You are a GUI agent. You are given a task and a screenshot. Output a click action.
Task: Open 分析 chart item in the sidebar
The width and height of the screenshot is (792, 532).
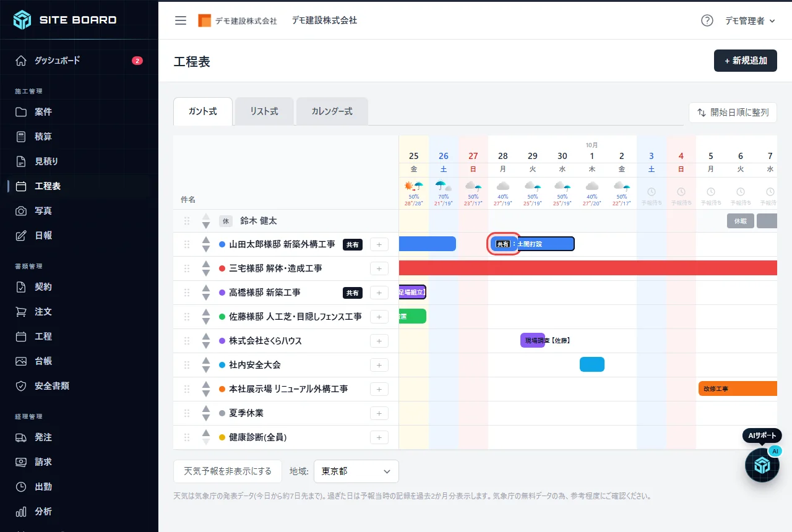79,512
